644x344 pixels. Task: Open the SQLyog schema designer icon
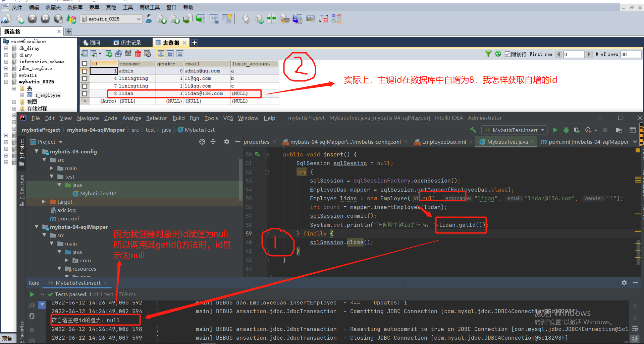[336, 19]
